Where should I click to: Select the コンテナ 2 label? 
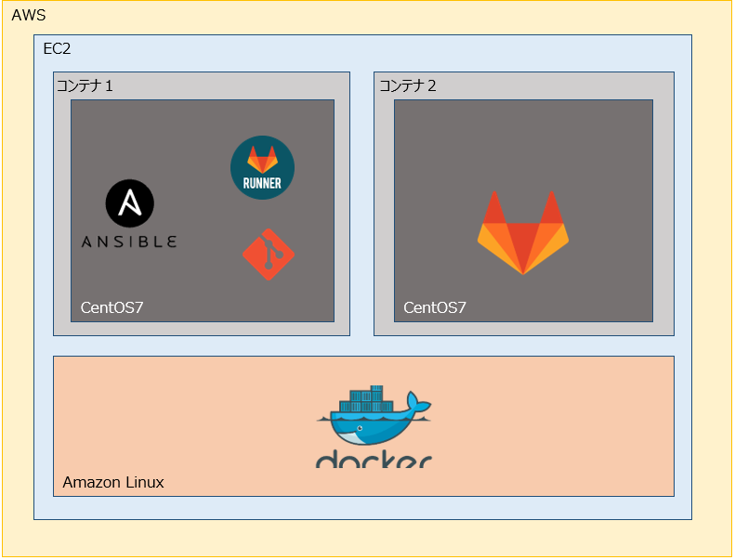coord(407,85)
